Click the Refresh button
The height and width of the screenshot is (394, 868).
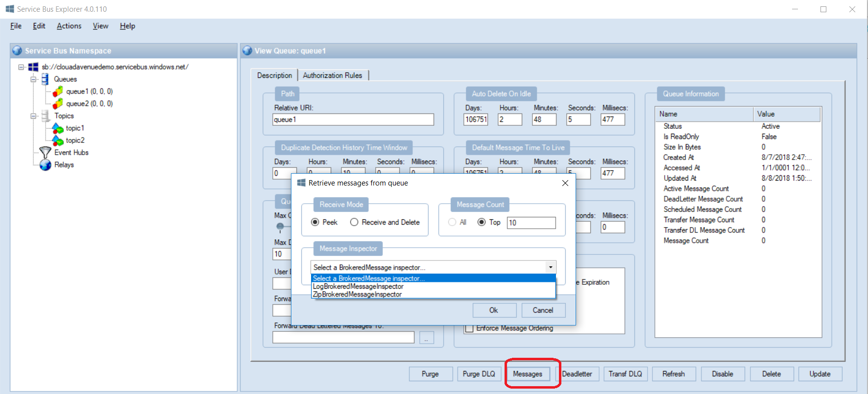tap(674, 374)
